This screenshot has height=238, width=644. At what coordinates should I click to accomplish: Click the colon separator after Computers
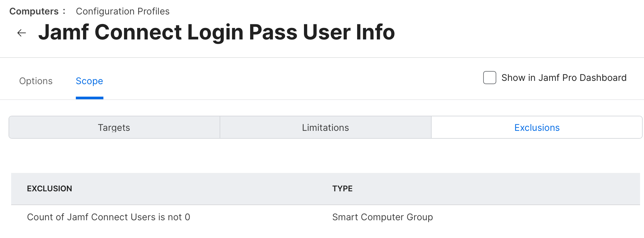tap(64, 12)
